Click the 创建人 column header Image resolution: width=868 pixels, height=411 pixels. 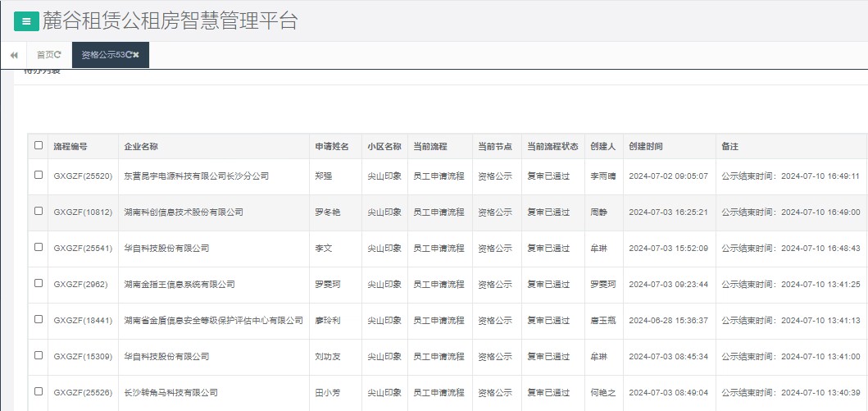[602, 147]
